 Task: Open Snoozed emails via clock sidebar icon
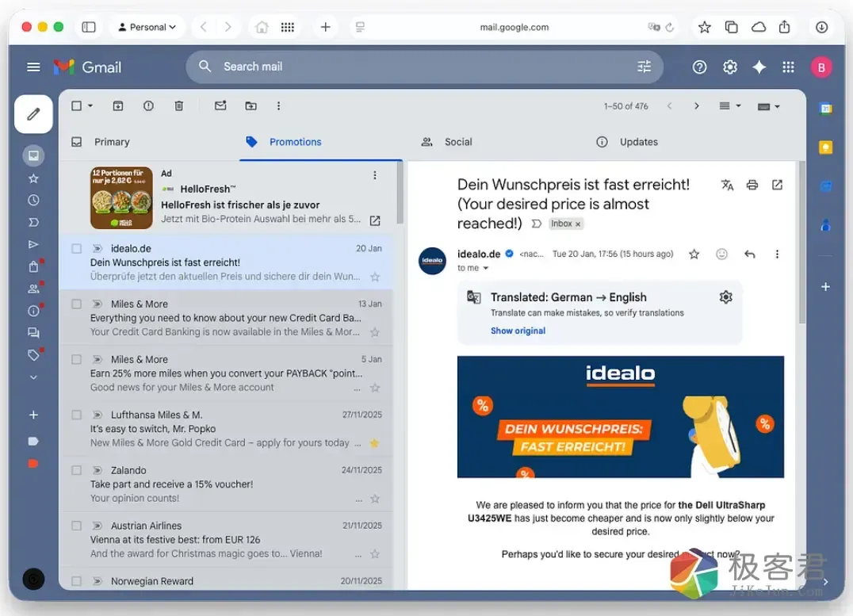pos(33,200)
